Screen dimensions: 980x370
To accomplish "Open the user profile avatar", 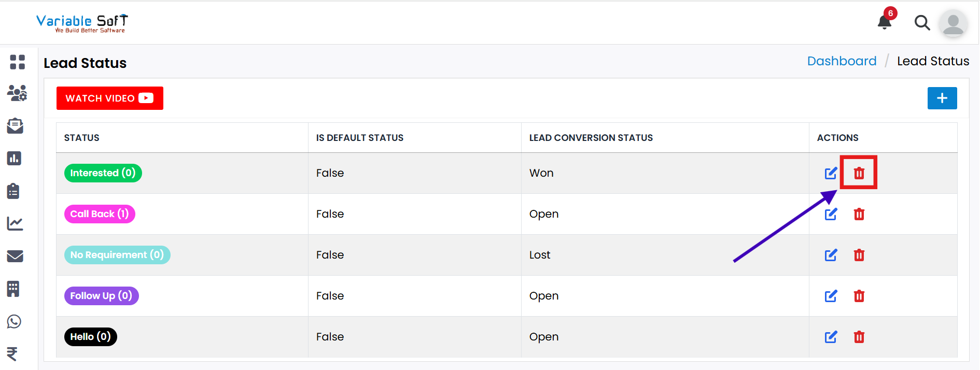I will [x=953, y=23].
